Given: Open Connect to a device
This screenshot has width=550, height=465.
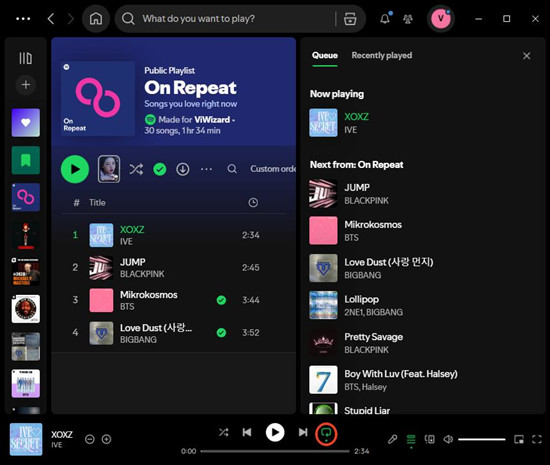Looking at the screenshot, I should point(429,439).
